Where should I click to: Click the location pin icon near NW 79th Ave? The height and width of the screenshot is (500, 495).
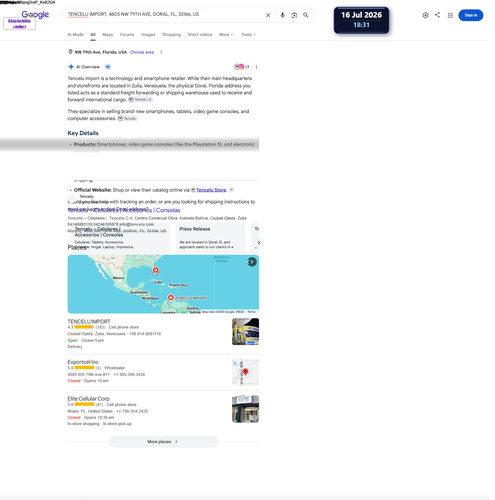(70, 52)
